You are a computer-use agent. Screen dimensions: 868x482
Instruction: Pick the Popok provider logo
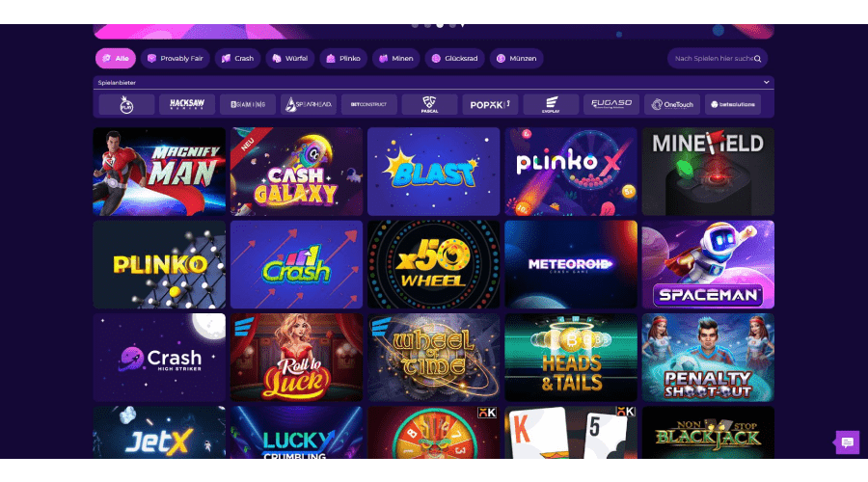coord(491,104)
